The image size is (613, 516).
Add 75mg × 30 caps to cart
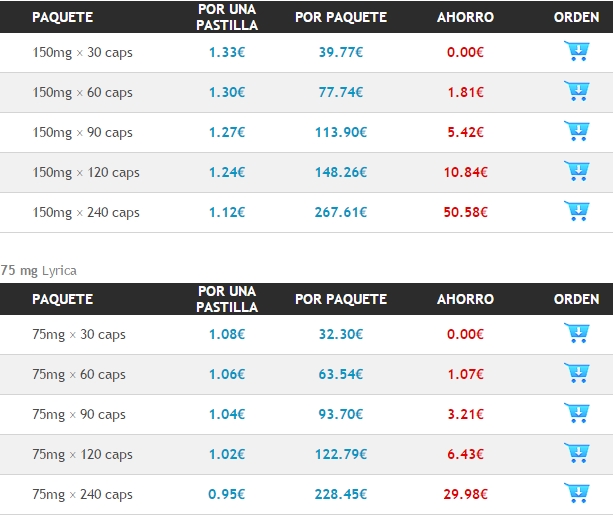[577, 333]
